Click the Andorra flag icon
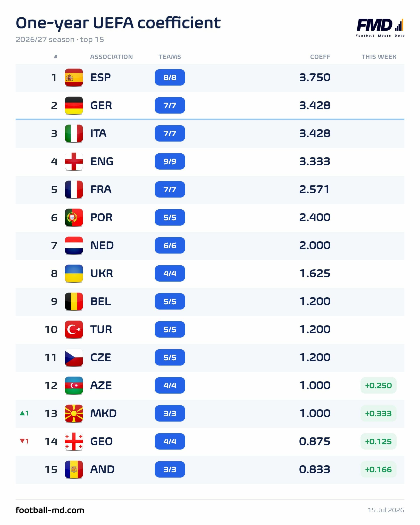This screenshot has width=420, height=525. click(74, 469)
